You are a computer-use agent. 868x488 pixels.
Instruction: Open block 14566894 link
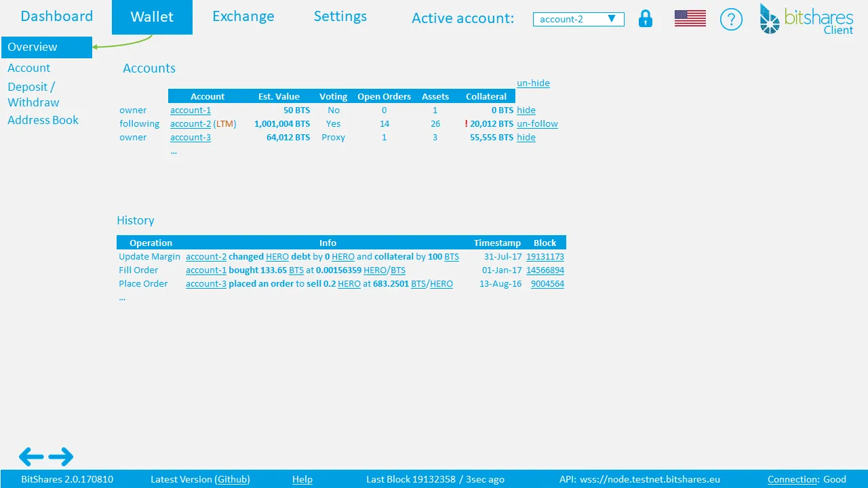pyautogui.click(x=545, y=270)
